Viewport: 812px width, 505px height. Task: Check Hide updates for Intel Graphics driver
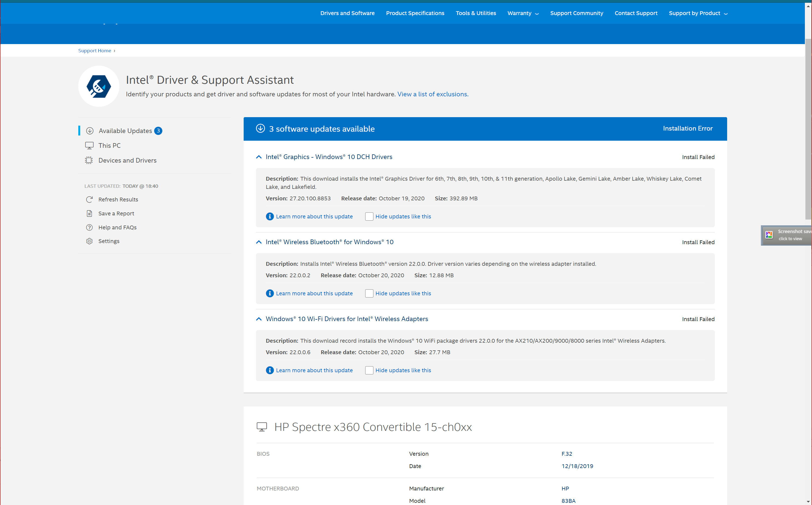(x=369, y=217)
